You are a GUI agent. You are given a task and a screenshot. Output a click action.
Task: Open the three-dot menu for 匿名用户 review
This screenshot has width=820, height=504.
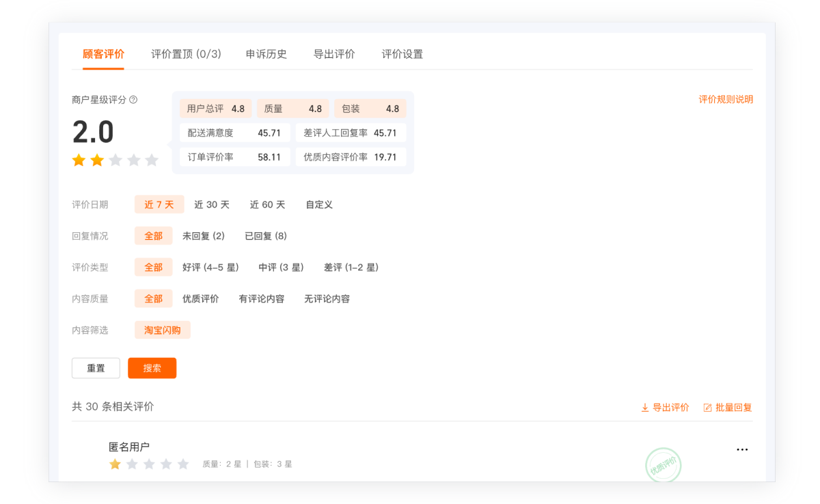(x=742, y=449)
